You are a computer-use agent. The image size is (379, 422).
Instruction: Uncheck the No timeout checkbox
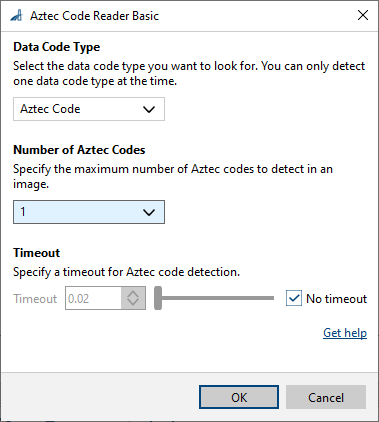coord(294,298)
